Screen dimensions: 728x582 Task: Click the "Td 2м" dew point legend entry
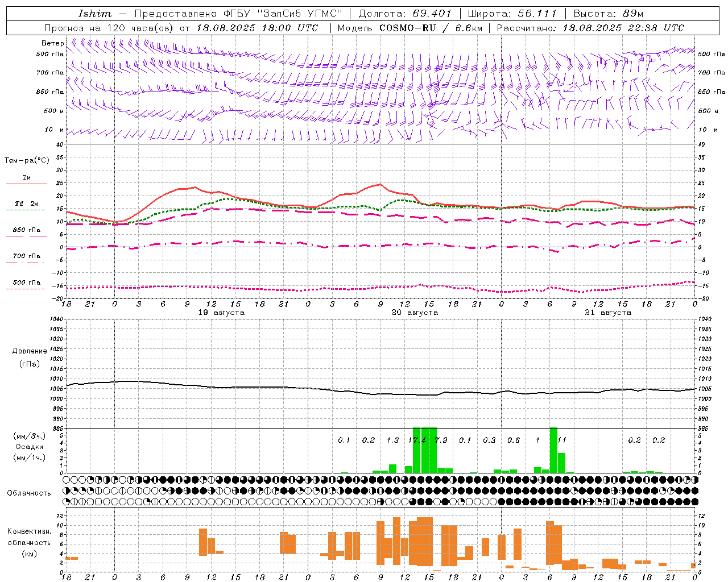(27, 203)
